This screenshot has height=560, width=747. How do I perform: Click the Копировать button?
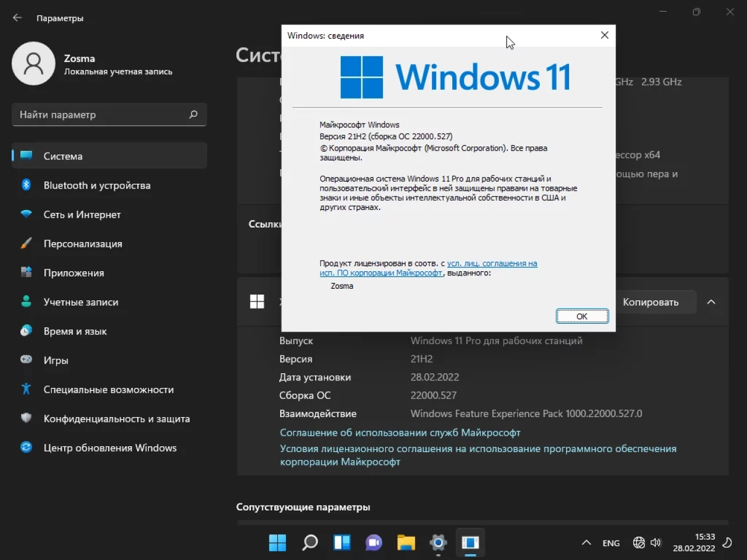coord(651,302)
